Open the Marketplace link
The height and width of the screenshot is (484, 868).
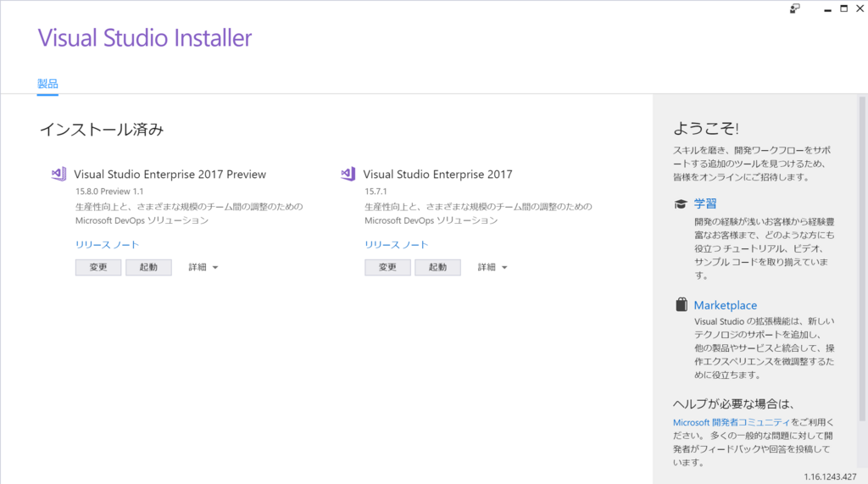[x=726, y=305]
